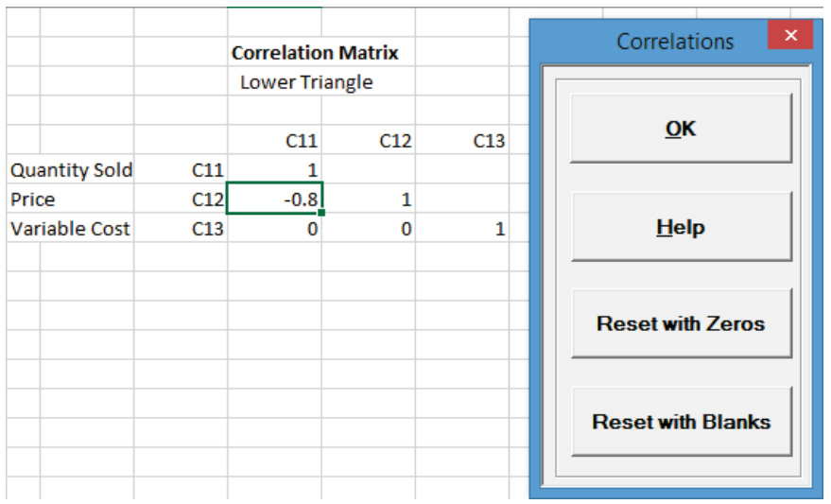The width and height of the screenshot is (831, 504).
Task: Select the Correlation Matrix heading cell
Action: coord(315,53)
